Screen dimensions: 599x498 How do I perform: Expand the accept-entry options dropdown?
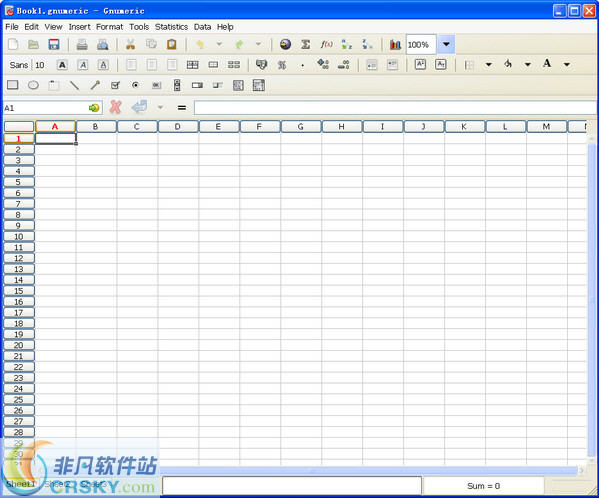coord(160,108)
